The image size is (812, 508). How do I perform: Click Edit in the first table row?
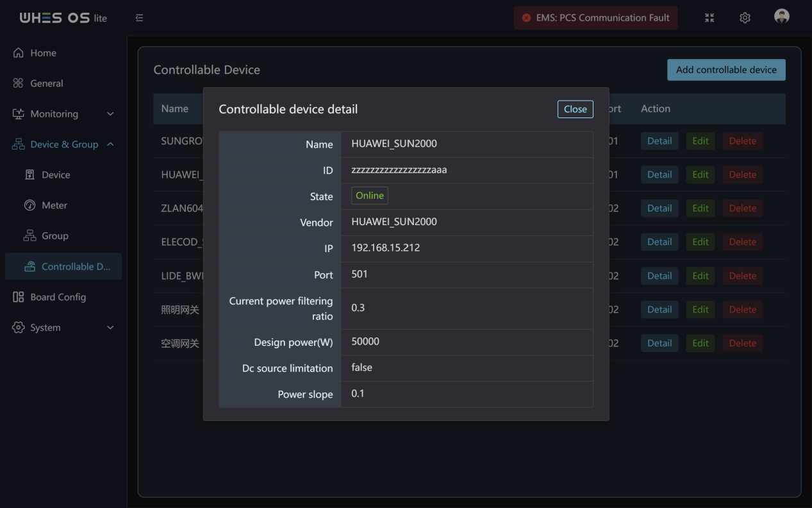coord(700,141)
